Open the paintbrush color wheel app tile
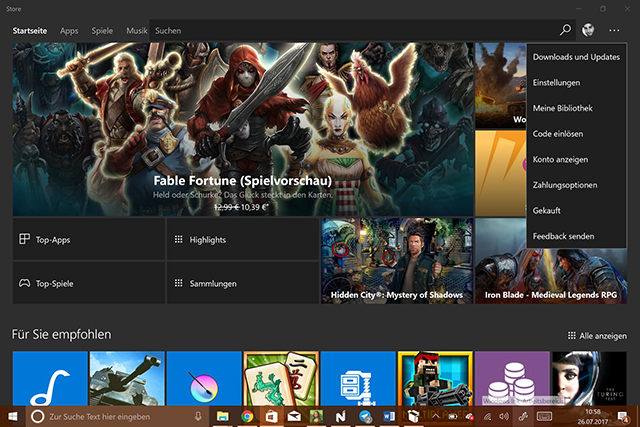Image resolution: width=640 pixels, height=427 pixels. [204, 378]
